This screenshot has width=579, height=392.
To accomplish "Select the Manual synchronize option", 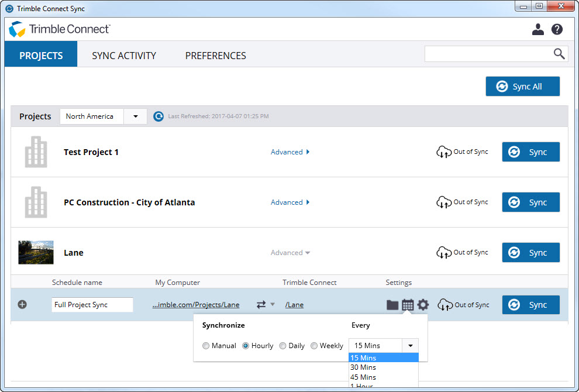I will tap(206, 346).
